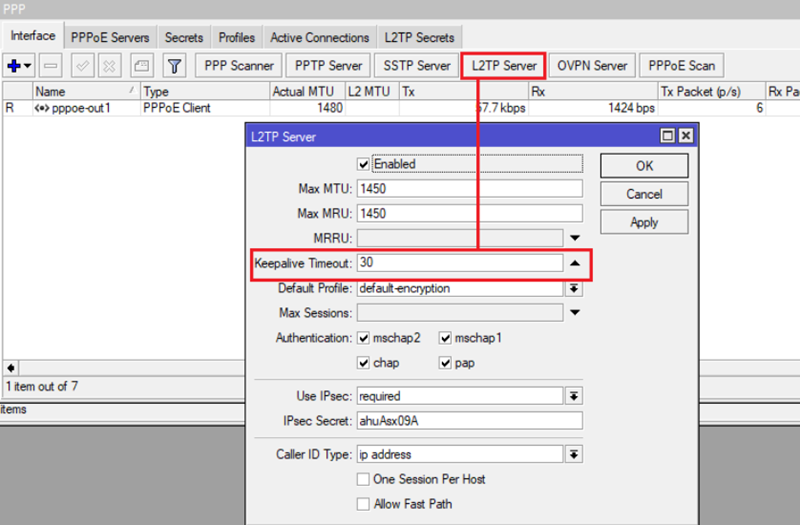
Task: Click the X Disable icon in toolbar
Action: 110,66
